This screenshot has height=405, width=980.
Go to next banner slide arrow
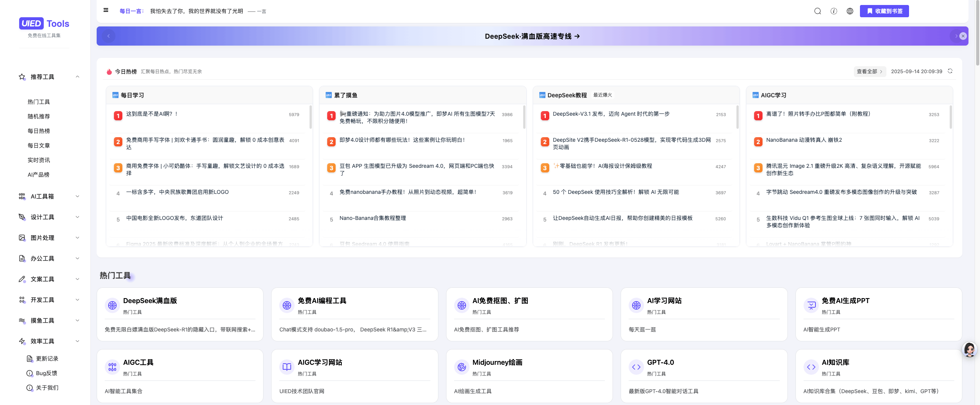point(955,36)
